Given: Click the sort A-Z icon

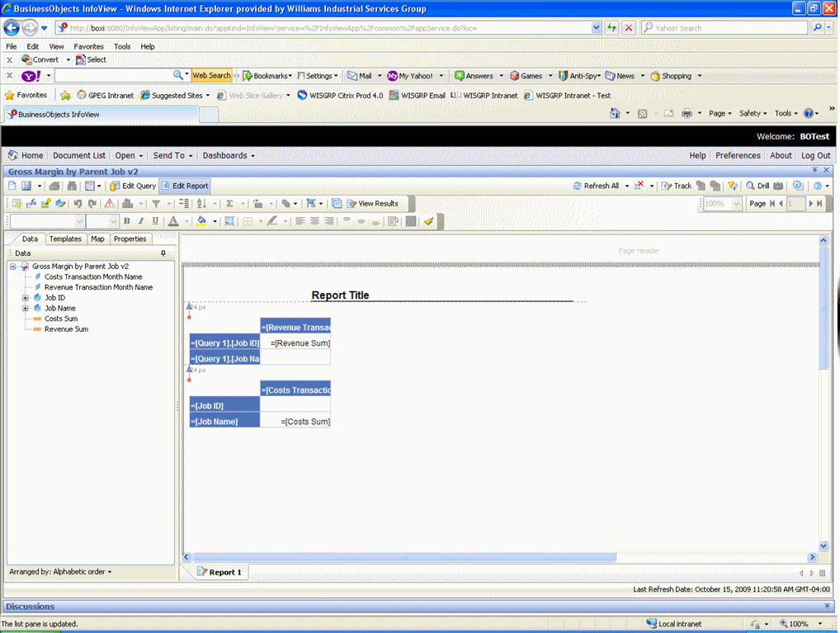Looking at the screenshot, I should point(201,204).
